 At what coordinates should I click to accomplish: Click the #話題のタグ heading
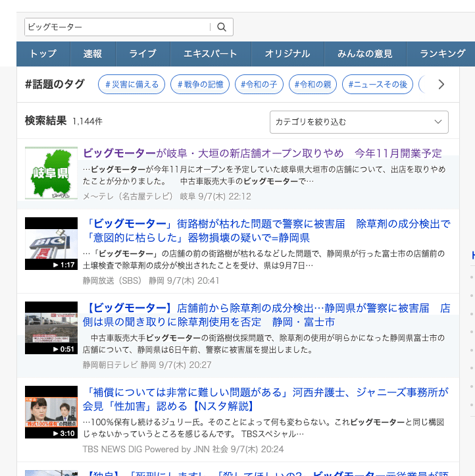click(55, 84)
